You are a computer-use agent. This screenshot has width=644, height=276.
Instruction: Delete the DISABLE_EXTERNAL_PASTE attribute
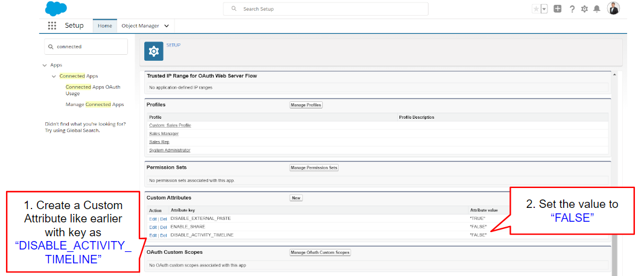pyautogui.click(x=164, y=219)
